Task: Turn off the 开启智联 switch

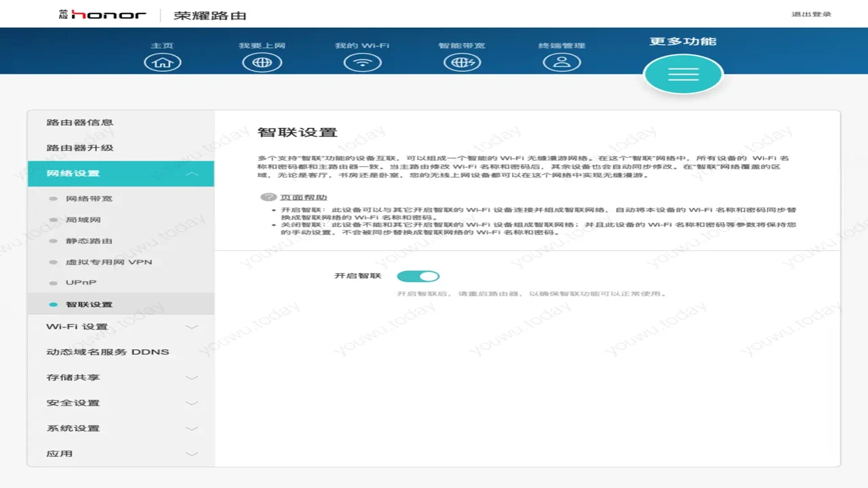Action: [x=418, y=276]
